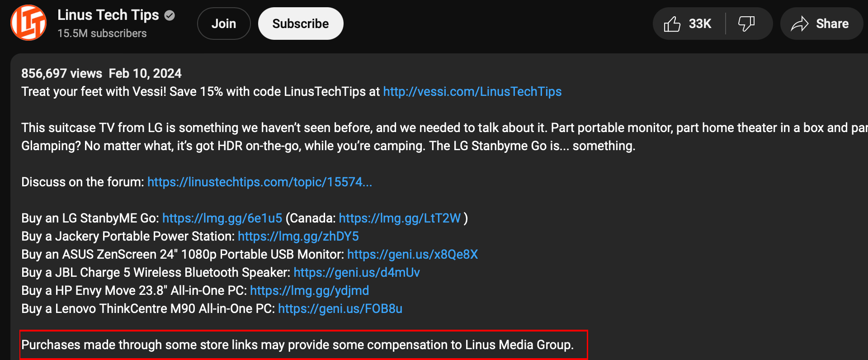Open the vessi.com/LinusTechTips sponsor link

point(472,91)
